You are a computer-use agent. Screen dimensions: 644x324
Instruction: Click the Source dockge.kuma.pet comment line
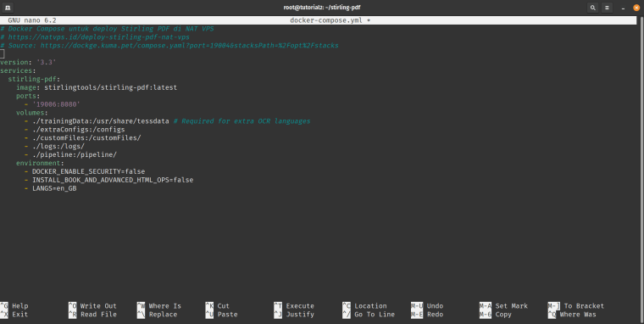point(169,46)
